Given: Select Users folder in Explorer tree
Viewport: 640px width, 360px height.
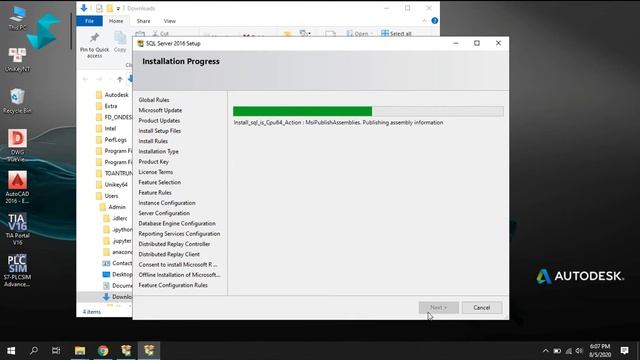Looking at the screenshot, I should (107, 196).
